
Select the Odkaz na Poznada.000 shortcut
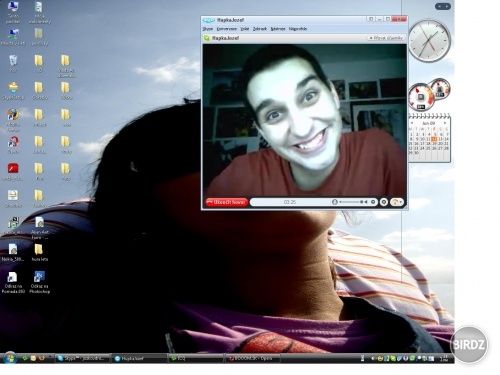point(13,282)
